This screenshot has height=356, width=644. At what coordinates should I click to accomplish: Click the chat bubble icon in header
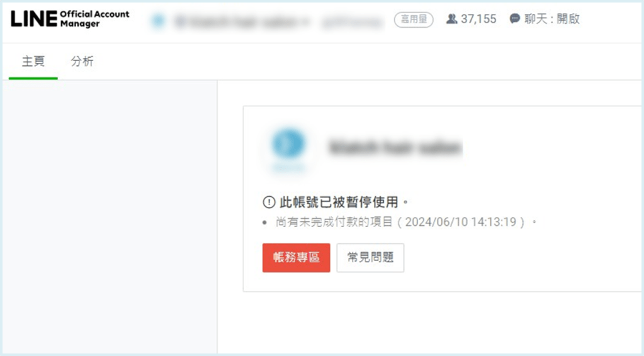click(514, 19)
